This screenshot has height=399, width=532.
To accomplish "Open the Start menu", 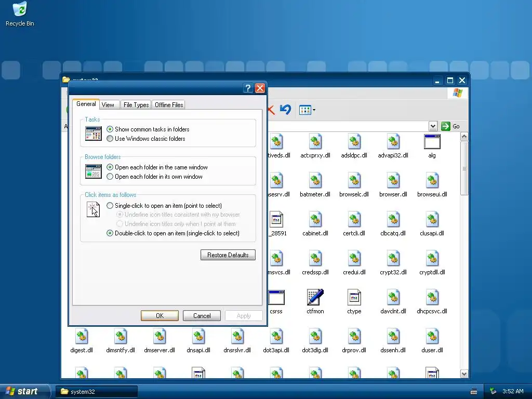I will pyautogui.click(x=24, y=391).
